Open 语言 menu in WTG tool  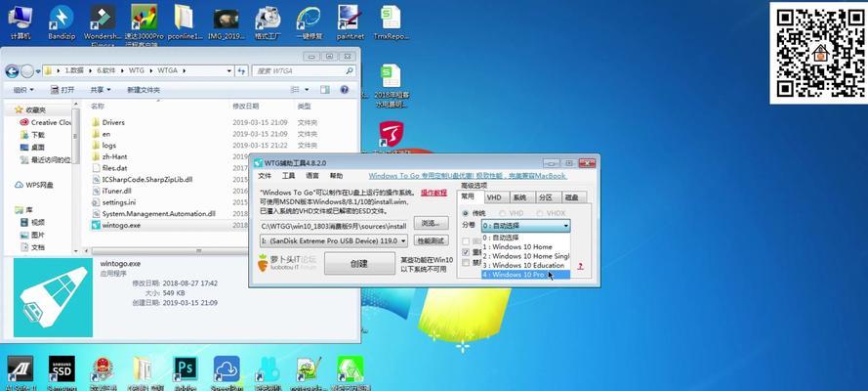tap(312, 176)
